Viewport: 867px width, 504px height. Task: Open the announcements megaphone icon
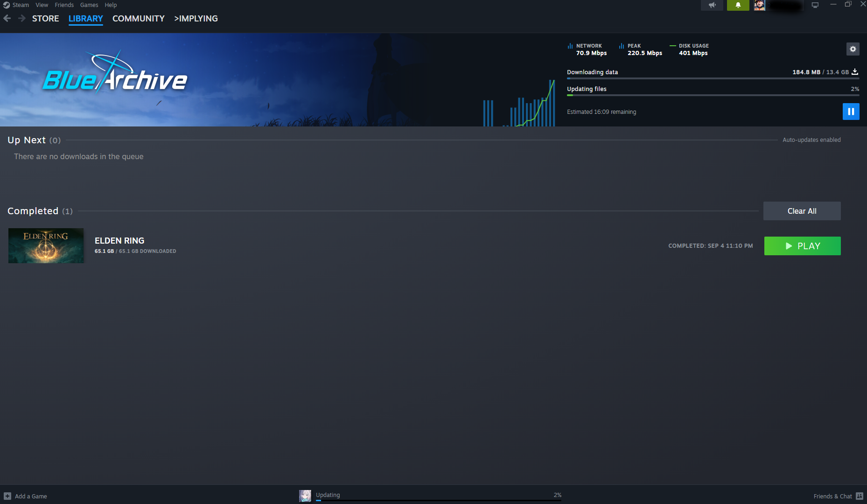tap(712, 5)
